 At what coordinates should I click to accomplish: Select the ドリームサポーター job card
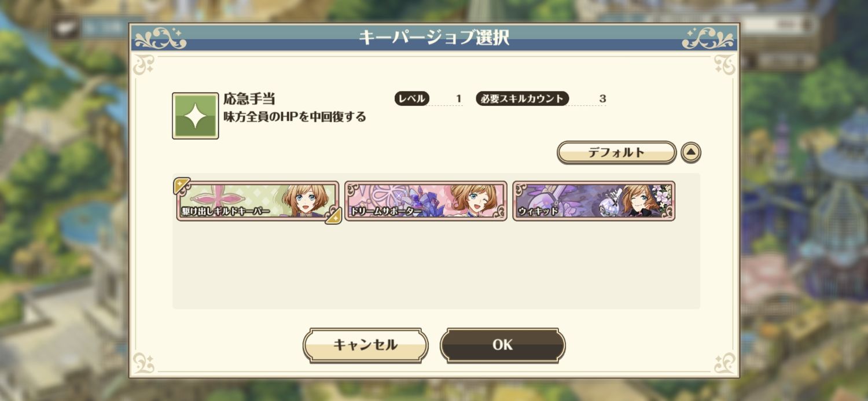[x=426, y=201]
